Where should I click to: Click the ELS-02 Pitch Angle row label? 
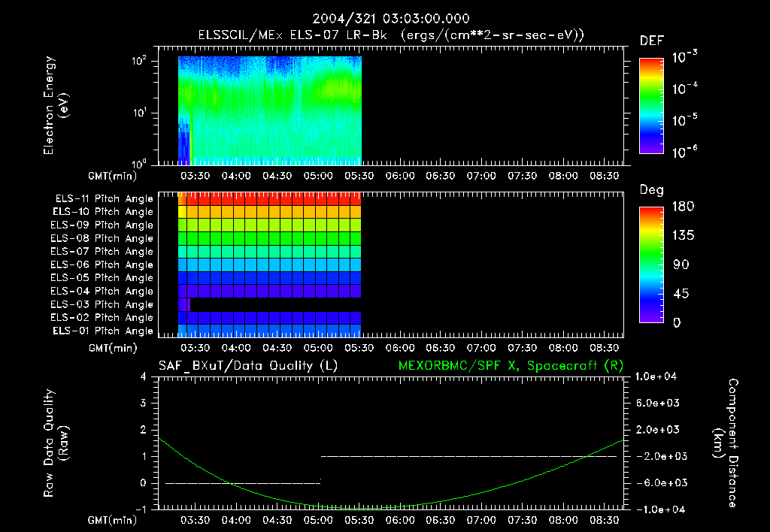click(102, 318)
